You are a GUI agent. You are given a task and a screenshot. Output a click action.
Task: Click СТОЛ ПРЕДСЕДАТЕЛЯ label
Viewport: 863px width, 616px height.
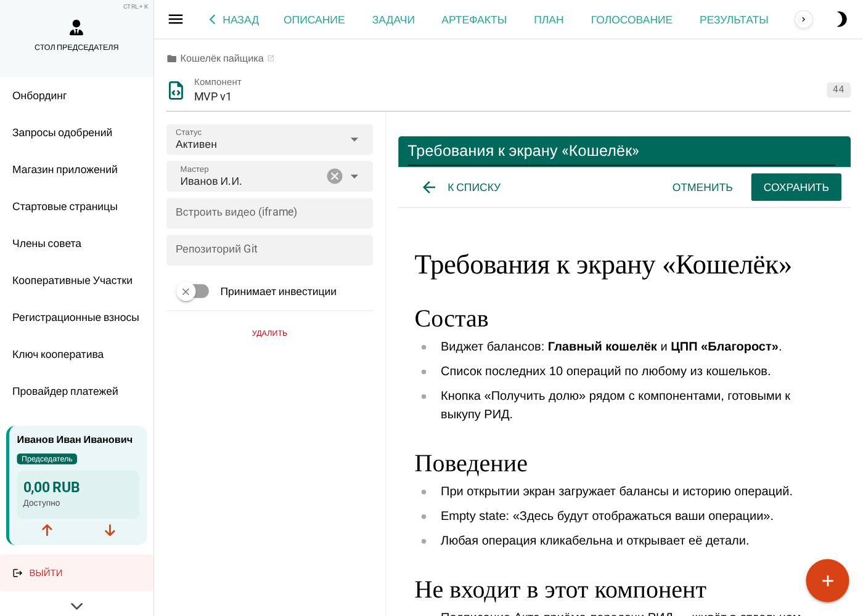(x=76, y=47)
